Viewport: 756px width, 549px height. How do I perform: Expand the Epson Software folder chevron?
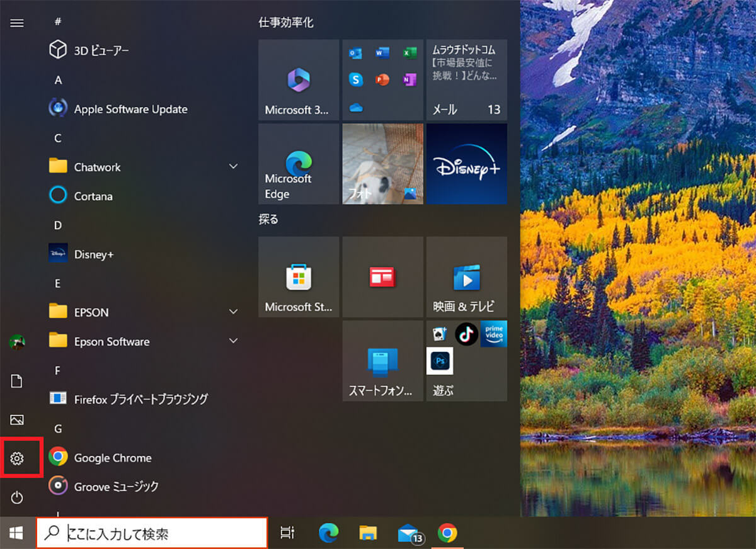coord(234,341)
